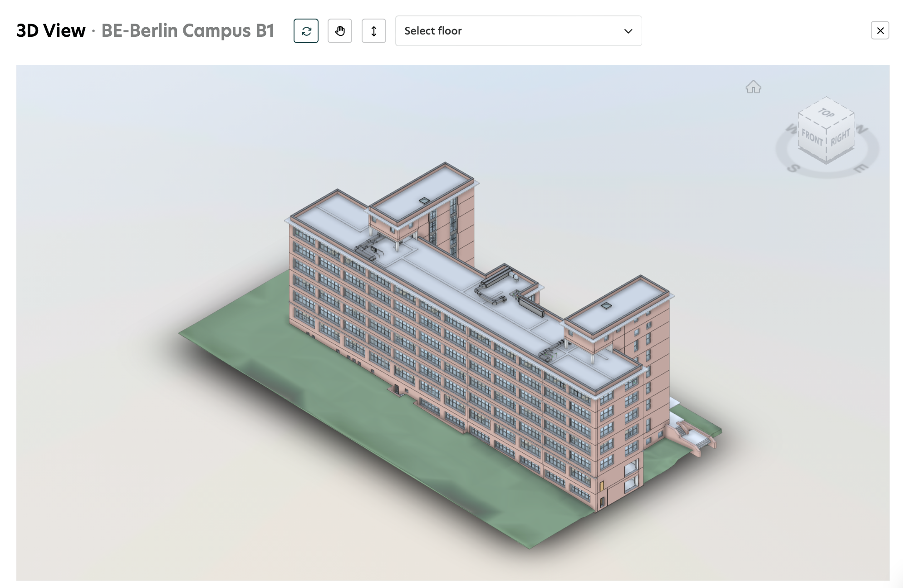The width and height of the screenshot is (903, 588).
Task: Click the RIGHT face of the view cube
Action: point(840,137)
